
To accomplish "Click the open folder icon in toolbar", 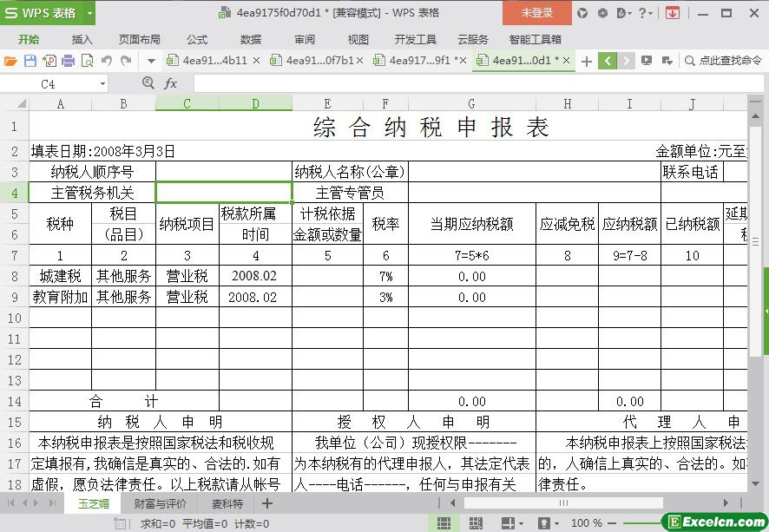I will coord(10,61).
